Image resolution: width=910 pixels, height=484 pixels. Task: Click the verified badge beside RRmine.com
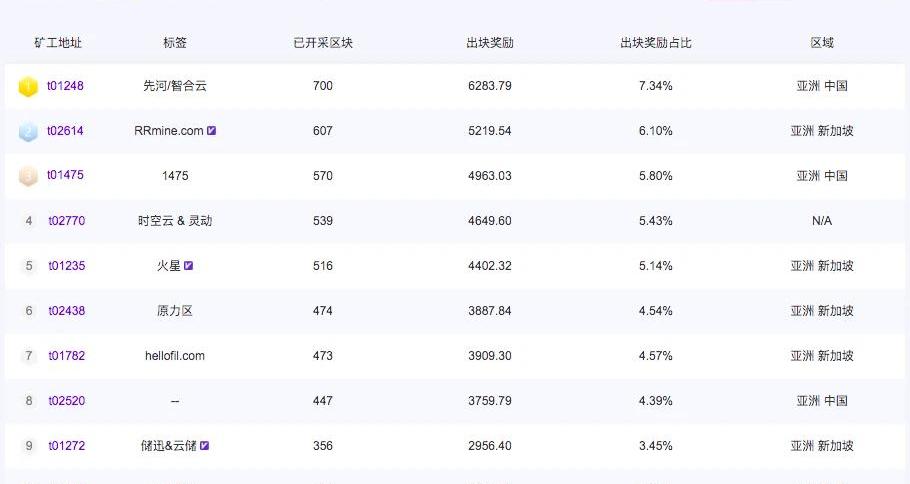pyautogui.click(x=212, y=131)
